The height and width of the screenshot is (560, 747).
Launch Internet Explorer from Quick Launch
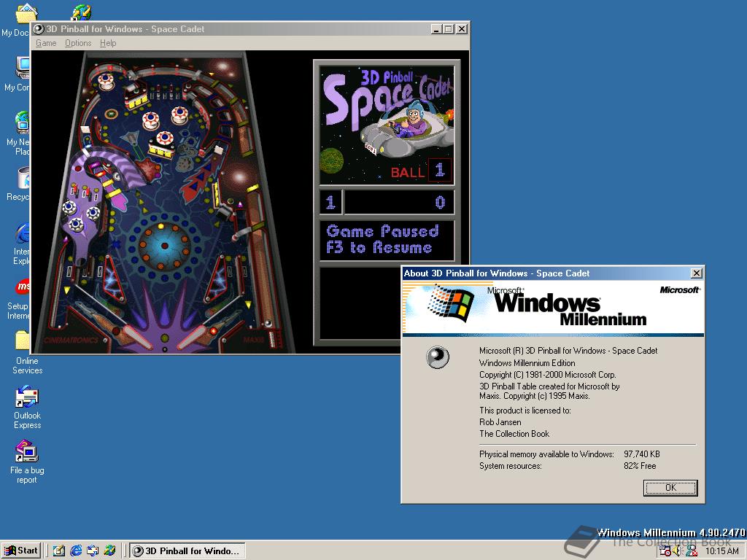[x=76, y=551]
